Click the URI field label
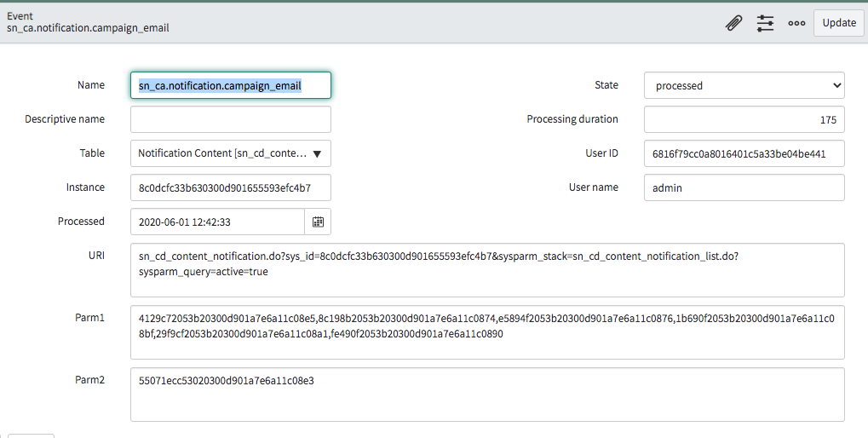 point(96,256)
